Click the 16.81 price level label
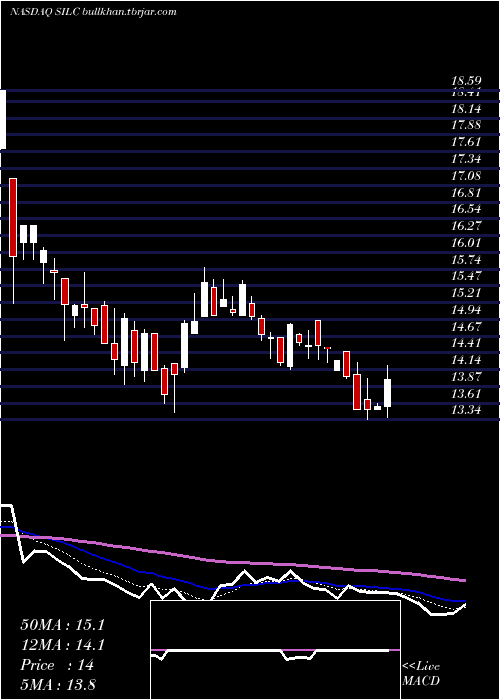The width and height of the screenshot is (500, 700). click(x=466, y=193)
